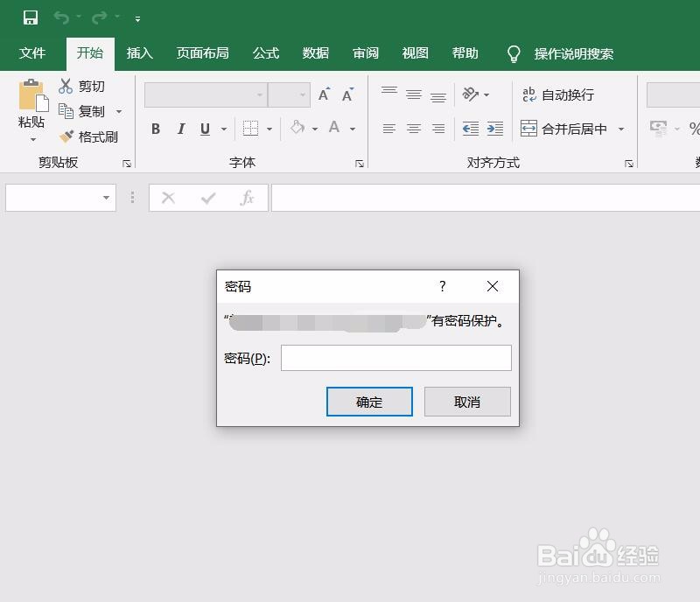
Task: Click the decrease indent icon
Action: tap(471, 129)
